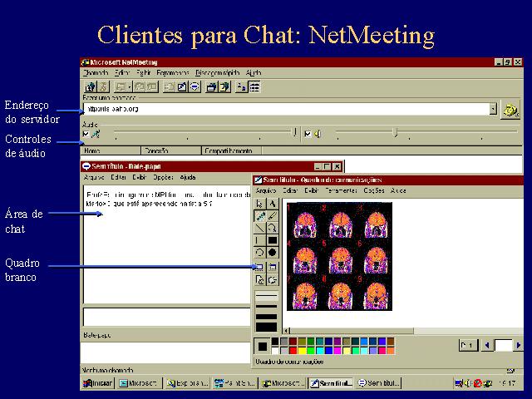
Task: Click the chat message input box
Action: point(166,318)
